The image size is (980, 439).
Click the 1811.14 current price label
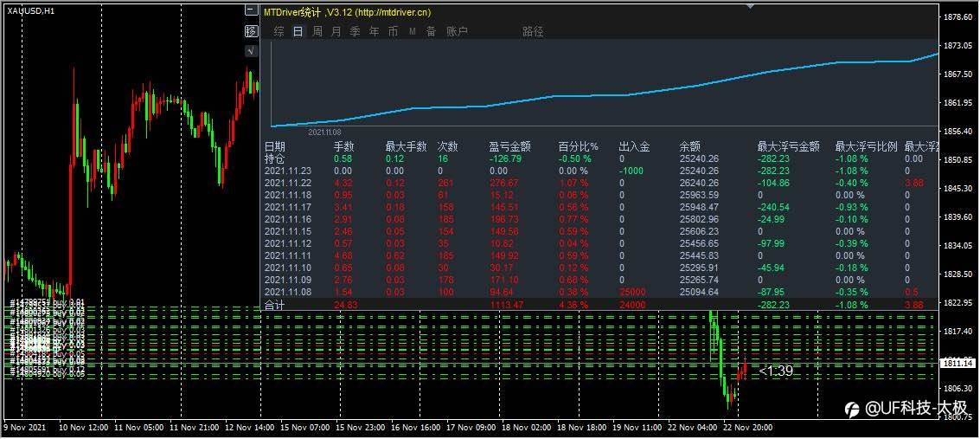pyautogui.click(x=956, y=363)
